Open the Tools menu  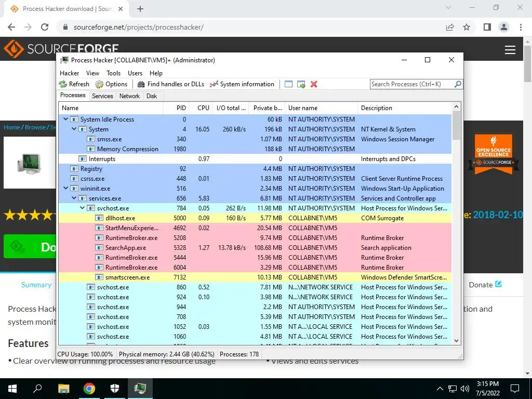coord(113,73)
